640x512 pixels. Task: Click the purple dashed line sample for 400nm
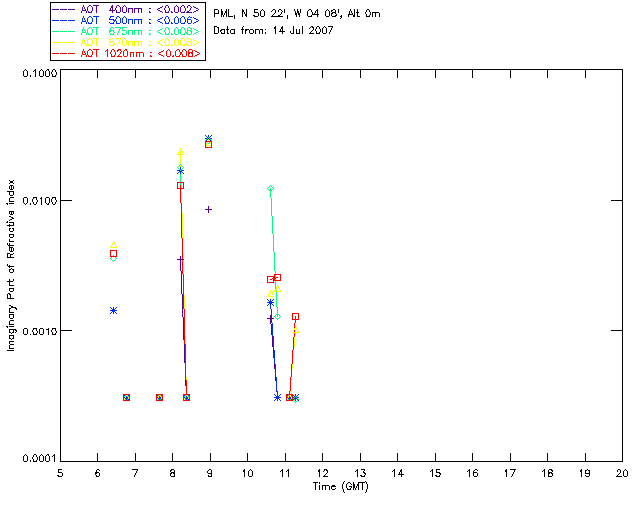click(64, 9)
